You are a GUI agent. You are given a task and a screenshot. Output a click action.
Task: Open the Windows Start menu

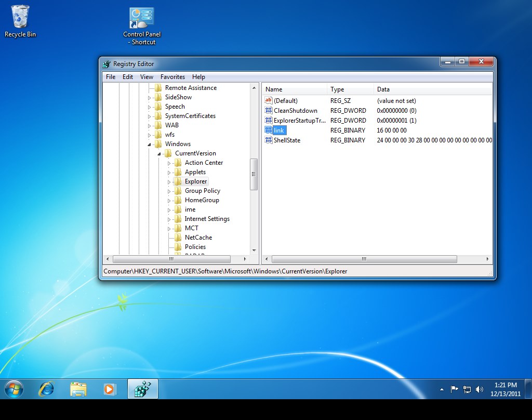click(x=14, y=389)
